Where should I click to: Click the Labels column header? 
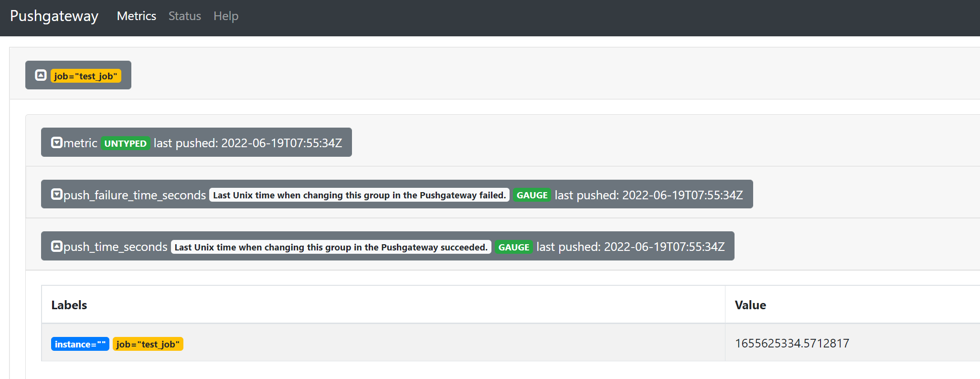point(69,305)
